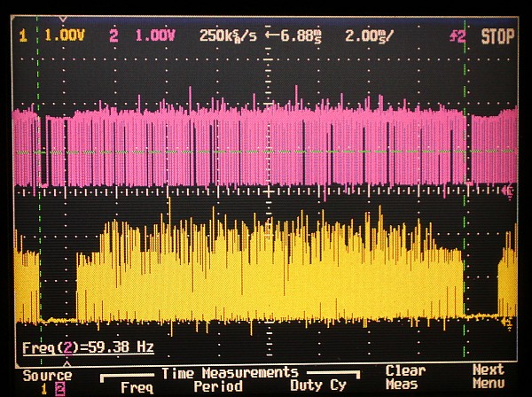
Task: Select the Freq time measurement
Action: pos(136,385)
